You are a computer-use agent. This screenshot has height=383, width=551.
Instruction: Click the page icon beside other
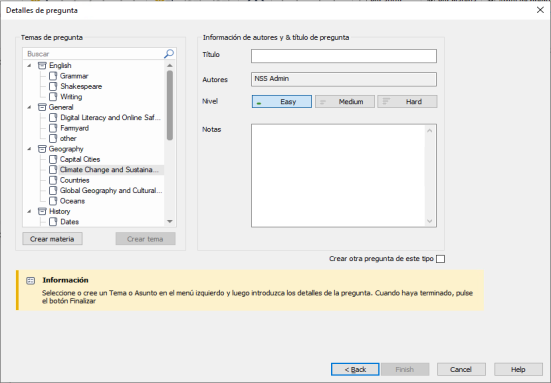tap(53, 138)
